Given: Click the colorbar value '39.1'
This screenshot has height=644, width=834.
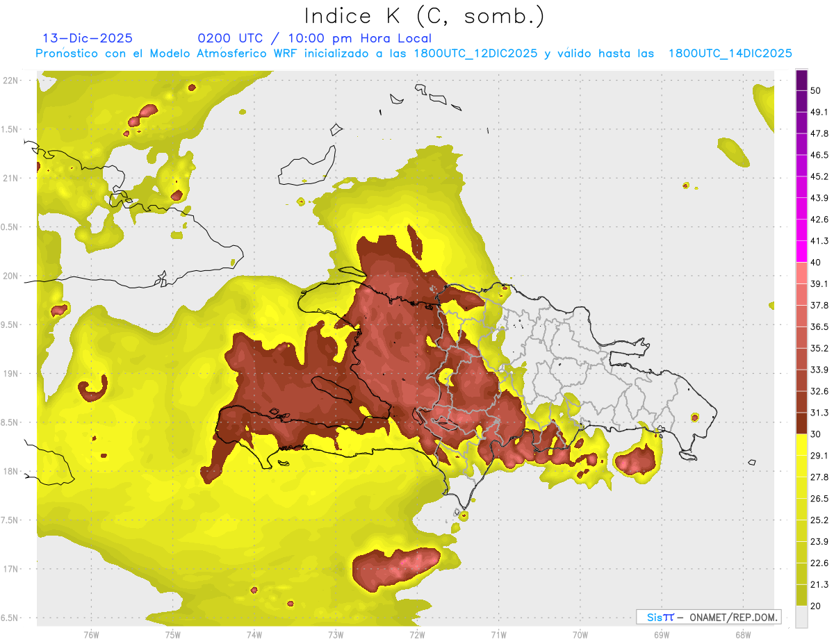Looking at the screenshot, I should click(819, 284).
